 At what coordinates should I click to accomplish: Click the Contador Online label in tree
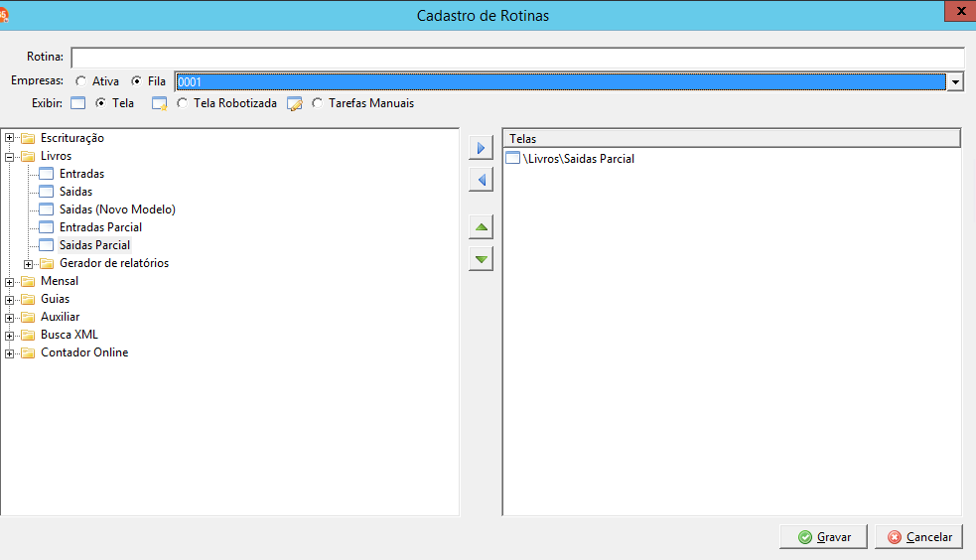click(x=84, y=352)
